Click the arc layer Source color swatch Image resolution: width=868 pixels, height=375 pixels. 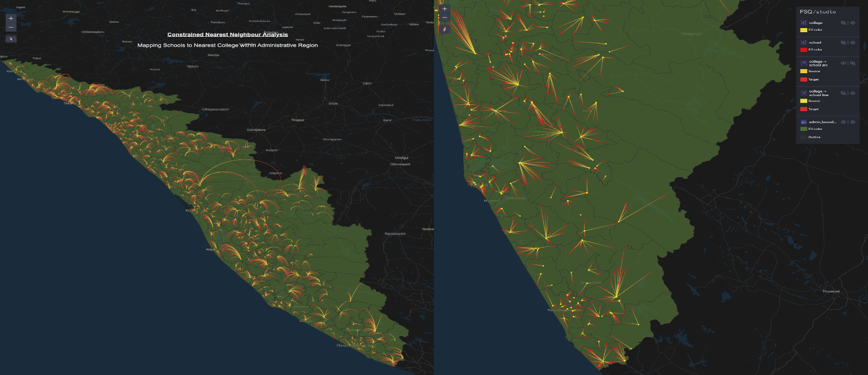[x=804, y=71]
